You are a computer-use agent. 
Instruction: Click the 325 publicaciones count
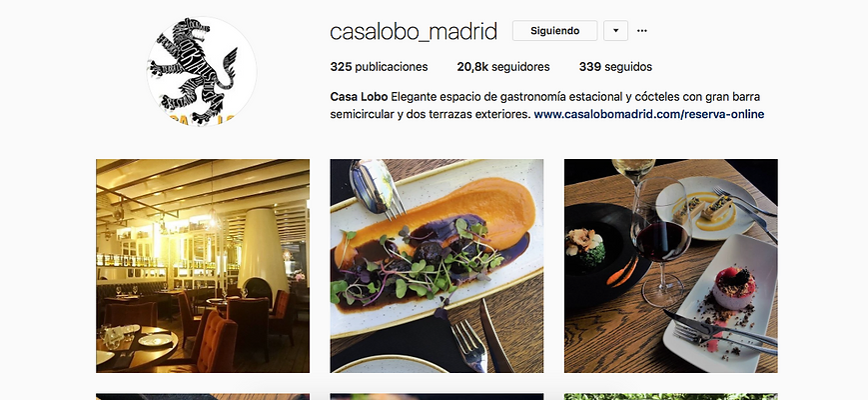pyautogui.click(x=379, y=67)
